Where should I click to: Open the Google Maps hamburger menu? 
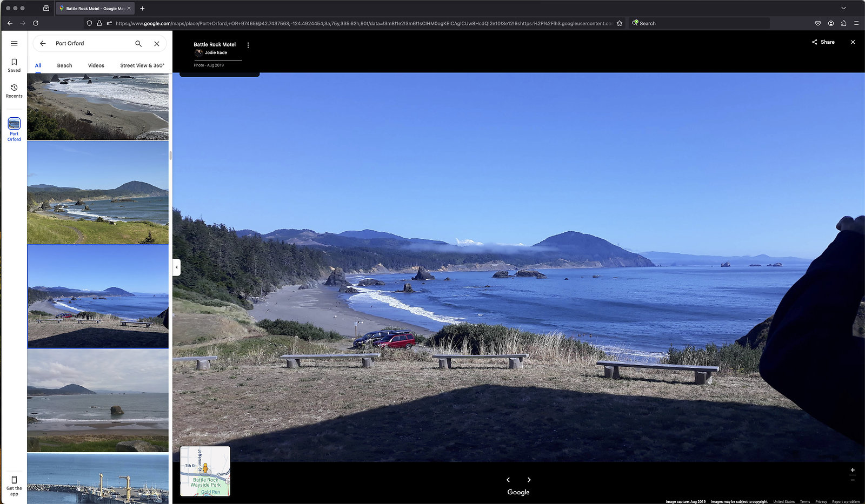[14, 43]
